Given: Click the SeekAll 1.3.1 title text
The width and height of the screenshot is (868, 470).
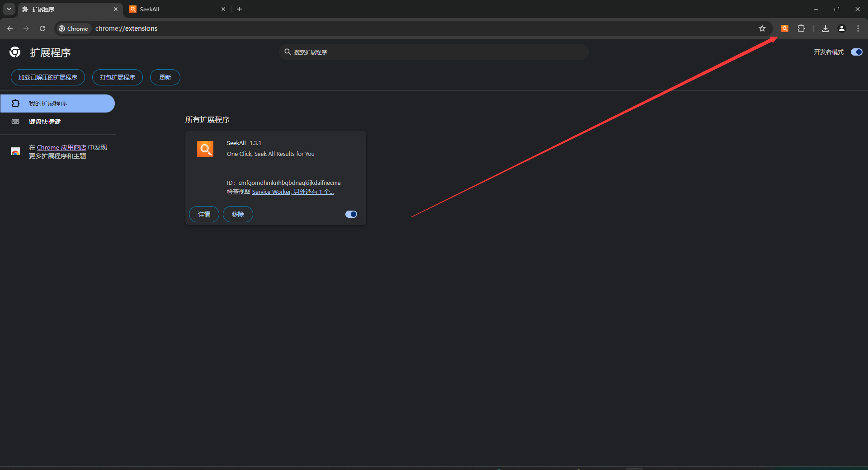Looking at the screenshot, I should [244, 143].
